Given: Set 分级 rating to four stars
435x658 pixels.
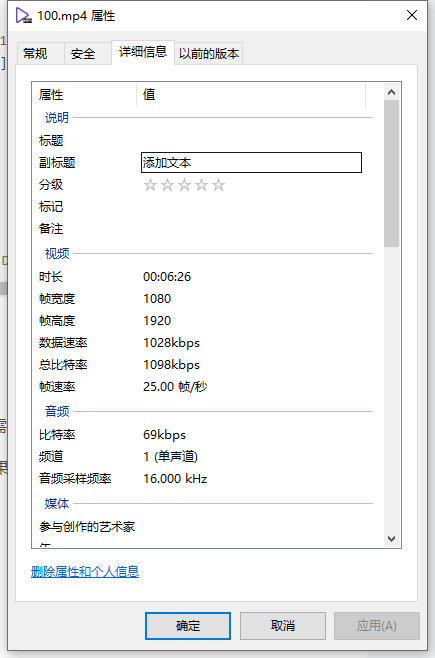Looking at the screenshot, I should [201, 185].
